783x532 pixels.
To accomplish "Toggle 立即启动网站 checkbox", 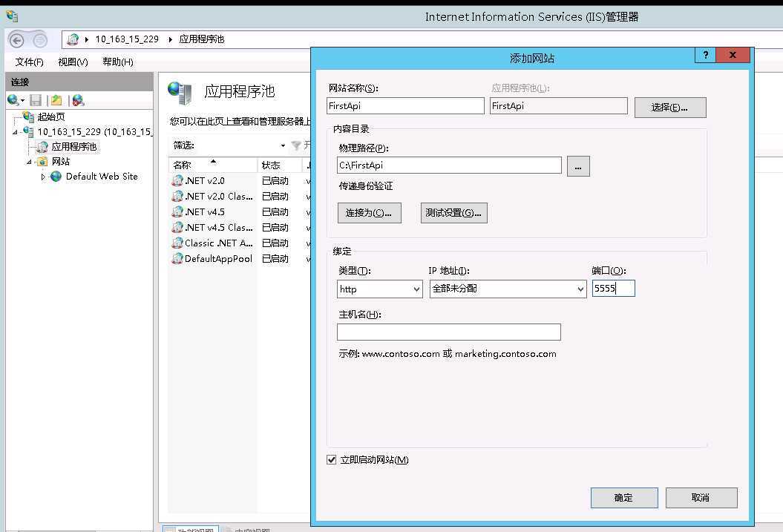I will pyautogui.click(x=332, y=459).
